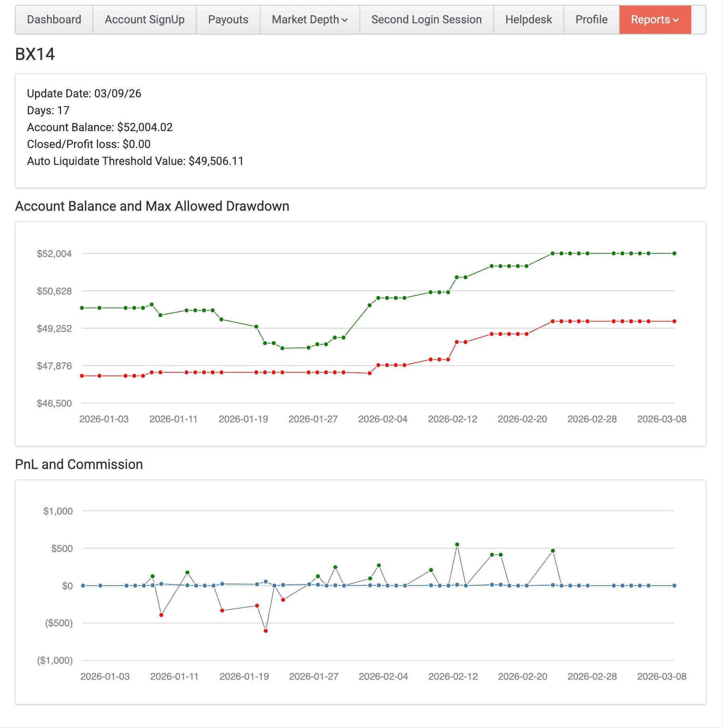Click the Auto Liquidate Threshold Value text
Screen dimensions: 723x728
tap(135, 161)
